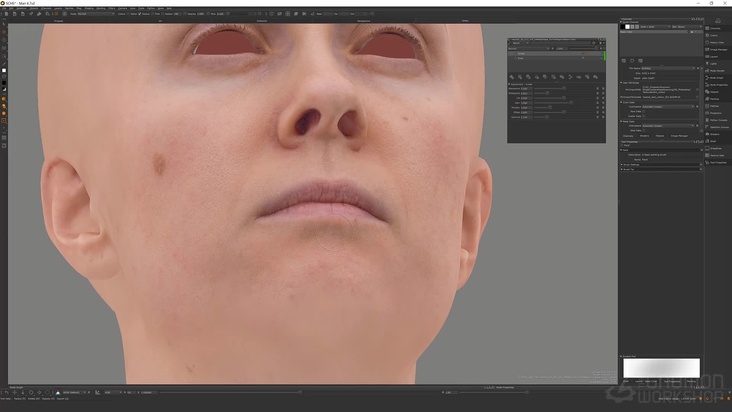
Task: Expand the Brush Settings section
Action: coord(622,165)
